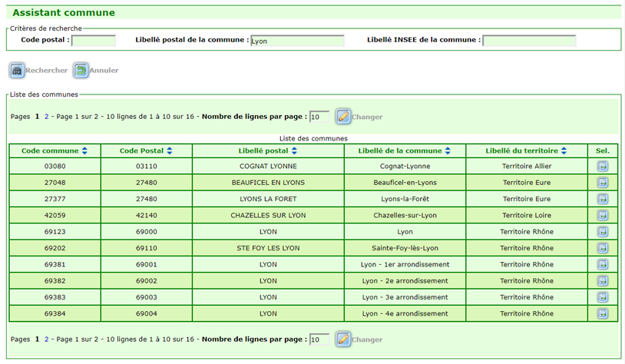Go to page 2 in top pager

pos(47,117)
